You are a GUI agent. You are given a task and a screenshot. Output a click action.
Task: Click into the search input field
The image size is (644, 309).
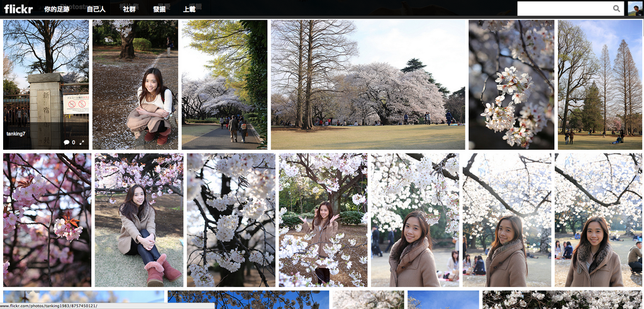[x=565, y=8]
